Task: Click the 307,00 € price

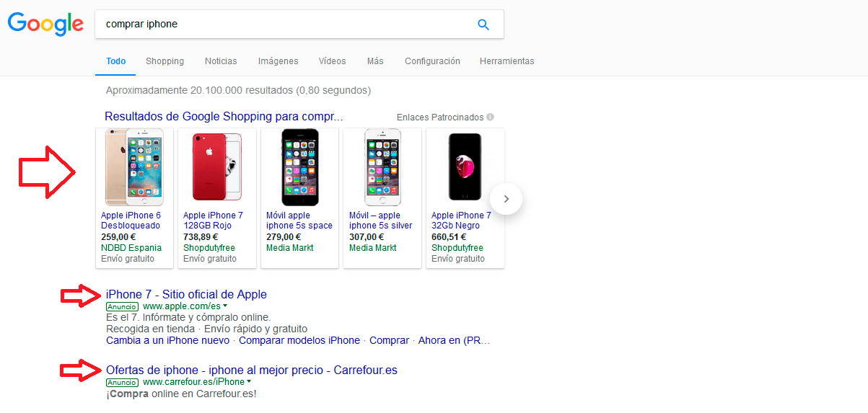Action: 367,236
